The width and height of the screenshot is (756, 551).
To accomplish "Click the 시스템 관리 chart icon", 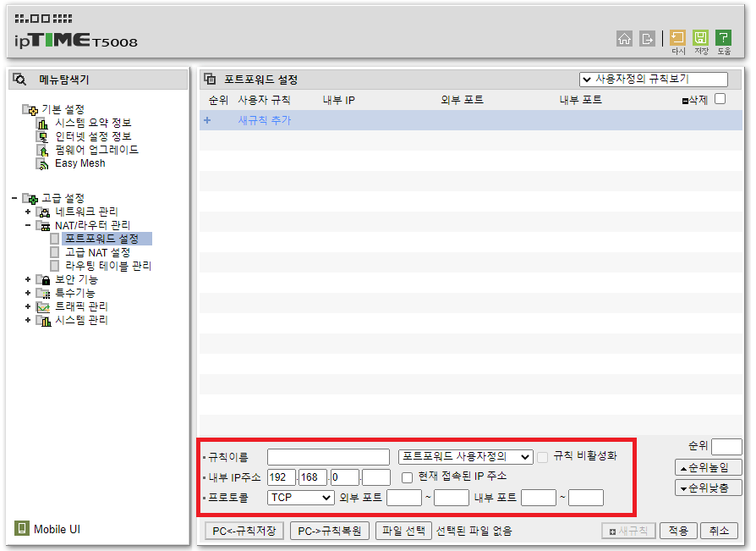I will [43, 320].
